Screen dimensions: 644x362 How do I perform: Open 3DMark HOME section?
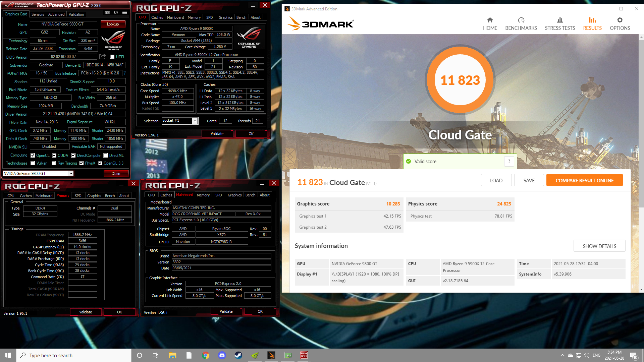click(x=490, y=24)
